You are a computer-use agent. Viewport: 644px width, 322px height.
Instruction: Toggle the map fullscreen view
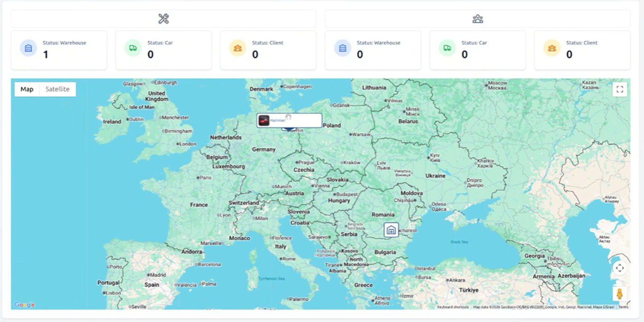(620, 89)
